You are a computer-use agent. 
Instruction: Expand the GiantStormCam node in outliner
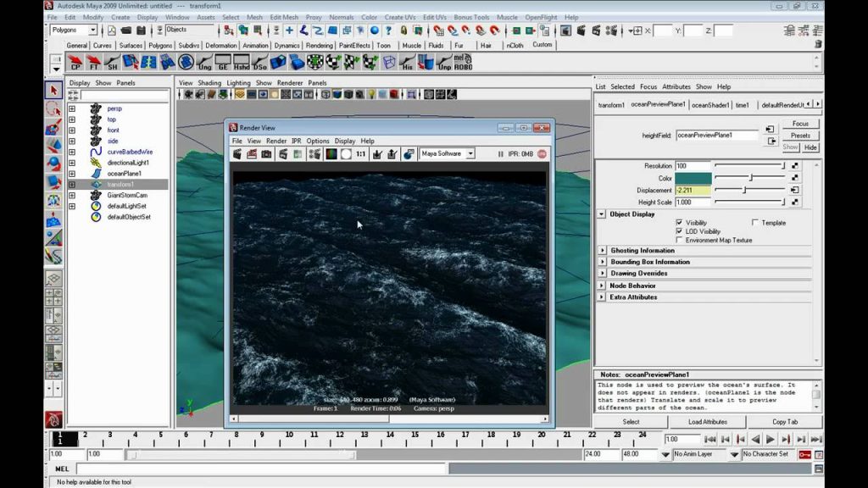(72, 196)
